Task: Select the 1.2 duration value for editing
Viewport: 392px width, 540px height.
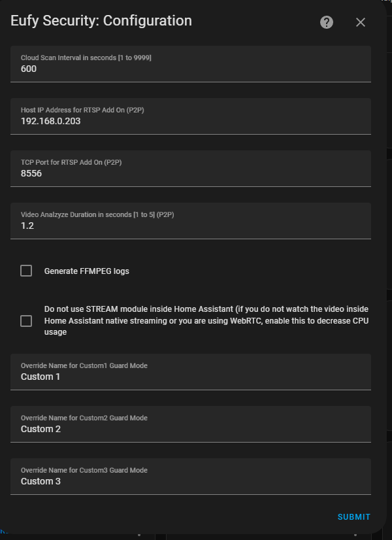Action: 25,226
